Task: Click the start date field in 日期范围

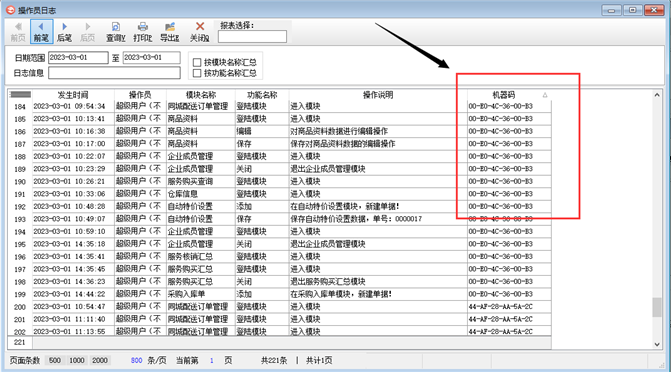Action: [x=78, y=58]
